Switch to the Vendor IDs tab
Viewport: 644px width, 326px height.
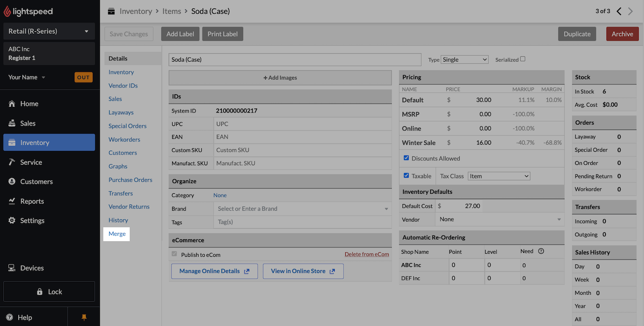(x=123, y=86)
